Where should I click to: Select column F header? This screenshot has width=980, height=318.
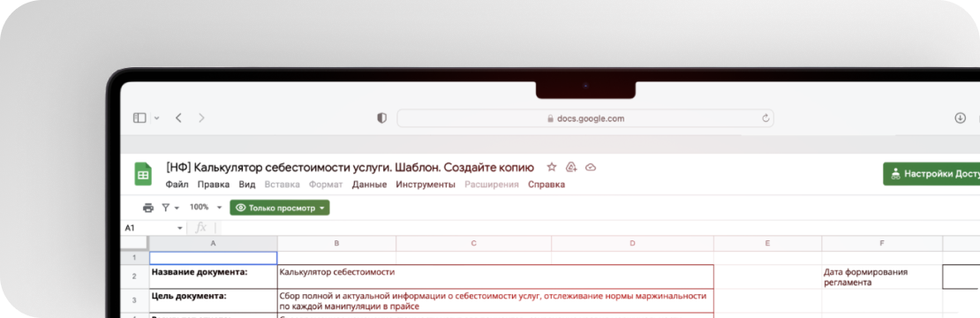pyautogui.click(x=882, y=243)
